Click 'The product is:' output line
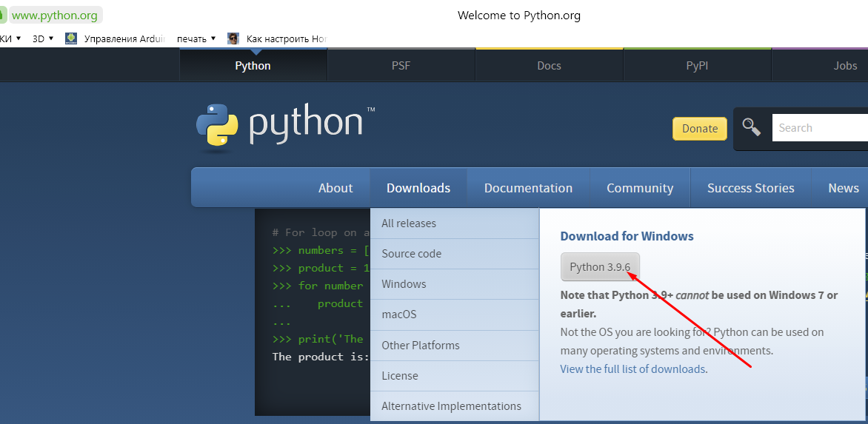The height and width of the screenshot is (424, 868). tap(321, 357)
